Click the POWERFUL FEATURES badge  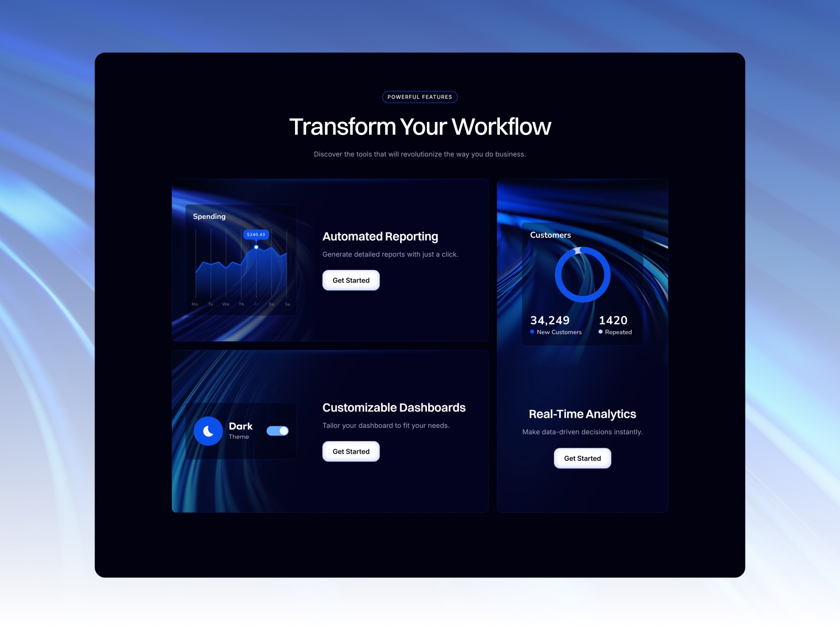[x=419, y=97]
